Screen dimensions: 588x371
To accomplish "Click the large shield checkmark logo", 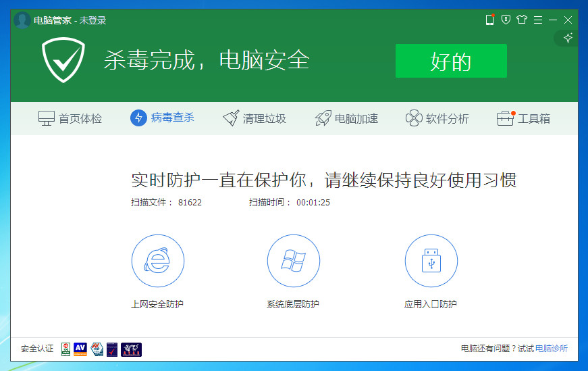I will tap(63, 59).
